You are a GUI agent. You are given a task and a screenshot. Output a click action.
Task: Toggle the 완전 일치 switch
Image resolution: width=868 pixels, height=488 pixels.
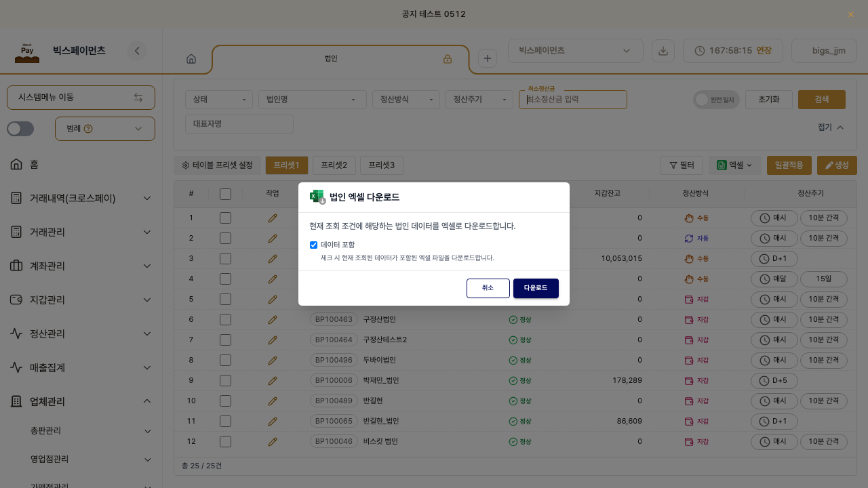716,100
